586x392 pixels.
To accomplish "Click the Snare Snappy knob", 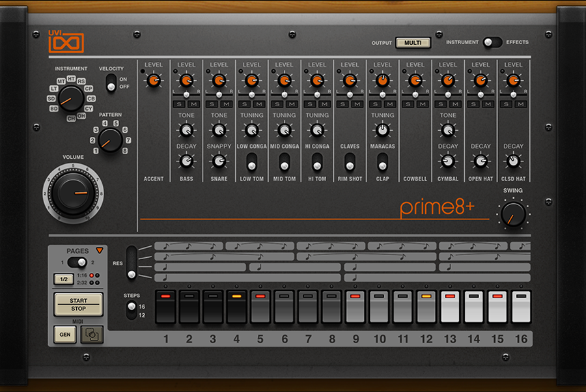I will (x=219, y=161).
